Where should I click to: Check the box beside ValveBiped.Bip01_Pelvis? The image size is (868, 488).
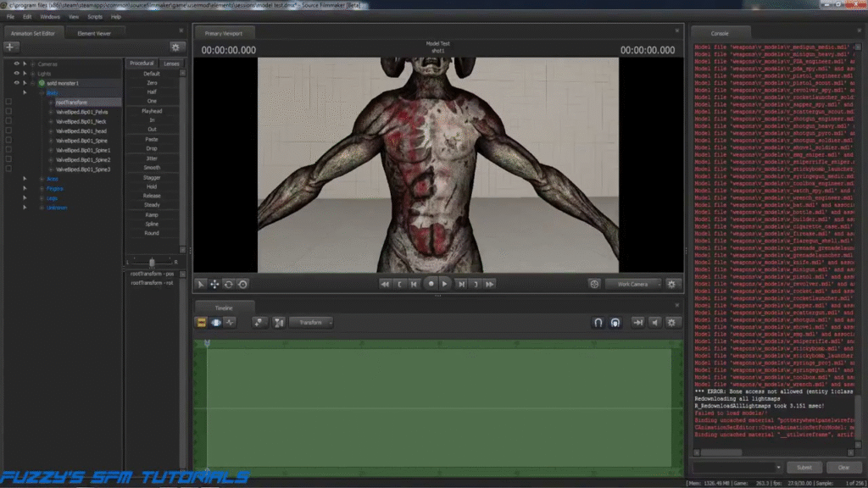click(x=8, y=112)
